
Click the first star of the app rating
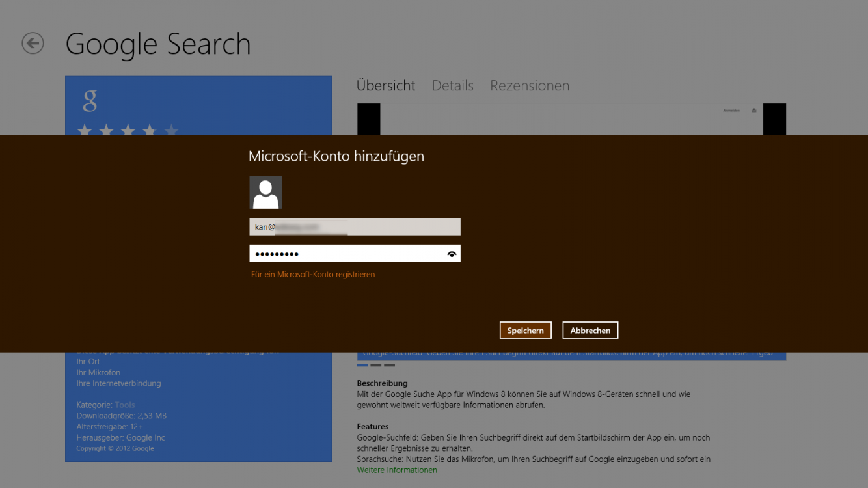[85, 131]
